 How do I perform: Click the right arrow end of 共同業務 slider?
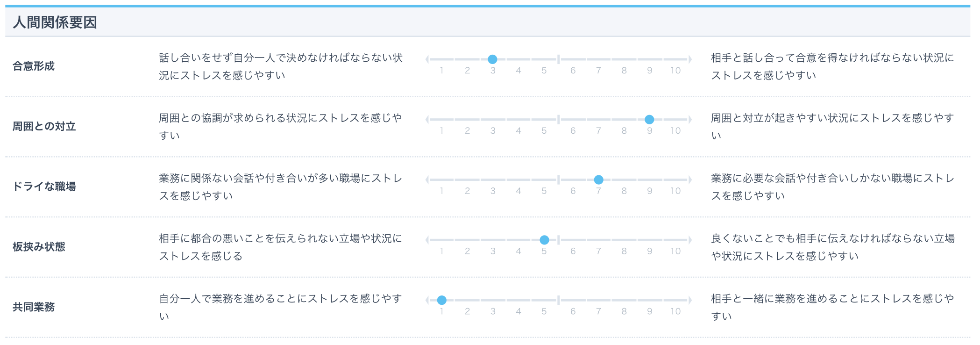tap(690, 300)
